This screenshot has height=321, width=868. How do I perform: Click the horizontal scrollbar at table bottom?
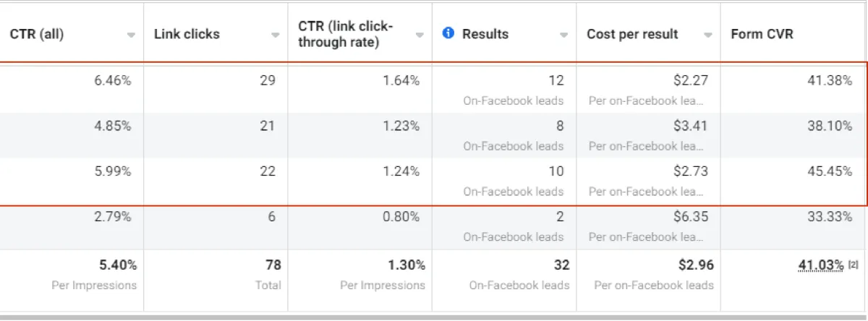(x=434, y=317)
